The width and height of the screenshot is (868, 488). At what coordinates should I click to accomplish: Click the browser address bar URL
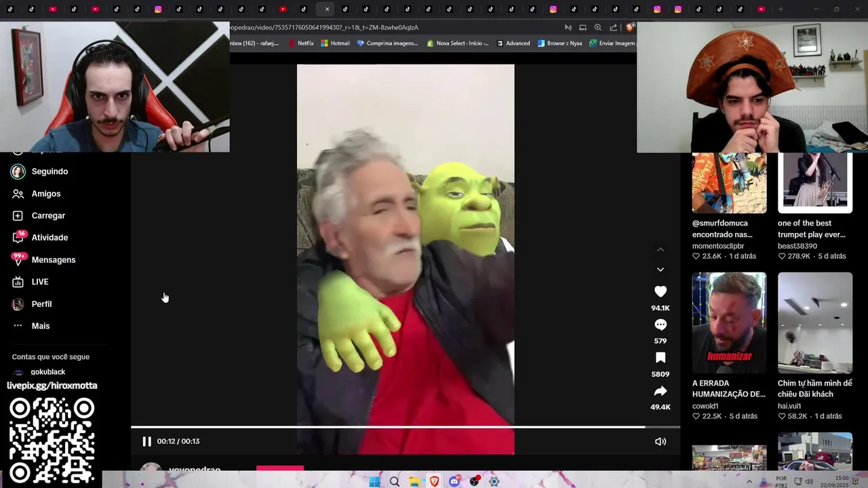coord(324,28)
